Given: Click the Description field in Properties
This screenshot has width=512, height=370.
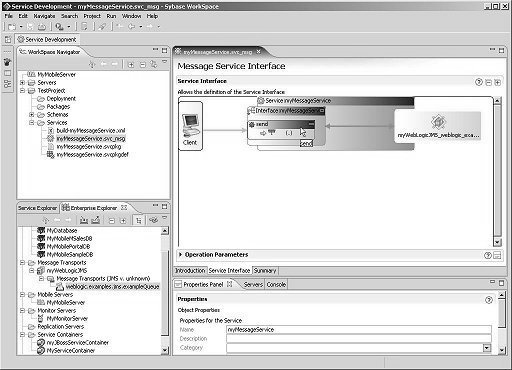Looking at the screenshot, I should [x=359, y=339].
